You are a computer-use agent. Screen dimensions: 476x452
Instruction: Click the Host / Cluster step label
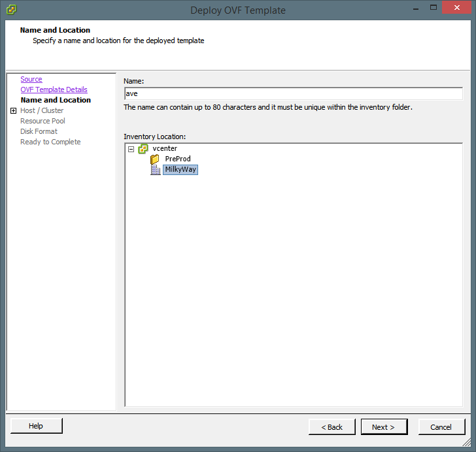[42, 110]
